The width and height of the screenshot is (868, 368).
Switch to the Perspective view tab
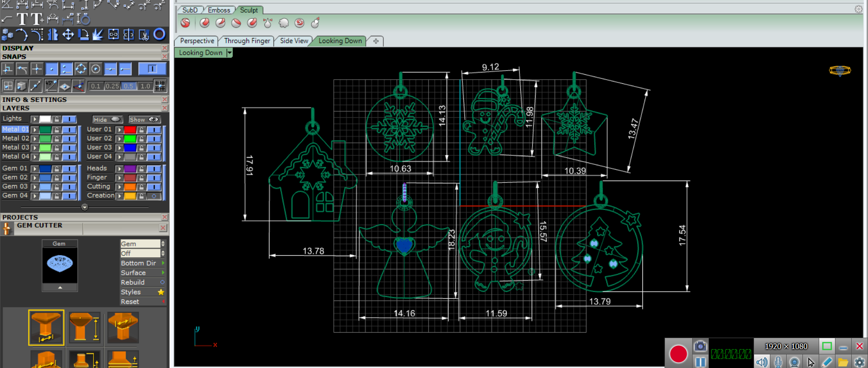197,41
